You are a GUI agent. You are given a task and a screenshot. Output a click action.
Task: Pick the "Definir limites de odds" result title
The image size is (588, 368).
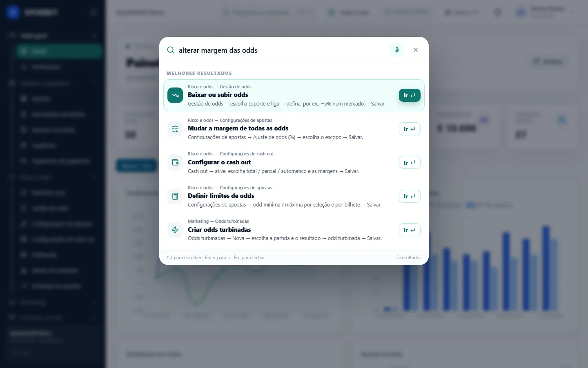[221, 196]
